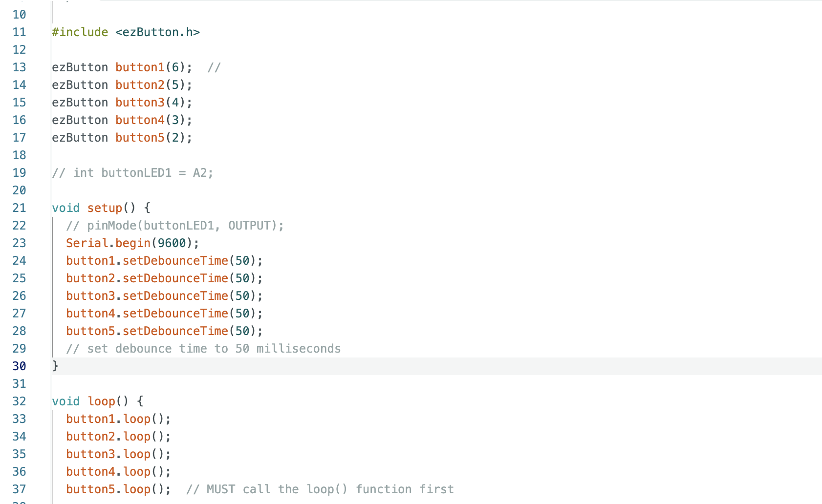
Task: Click line number 30 in the gutter
Action: tap(19, 366)
